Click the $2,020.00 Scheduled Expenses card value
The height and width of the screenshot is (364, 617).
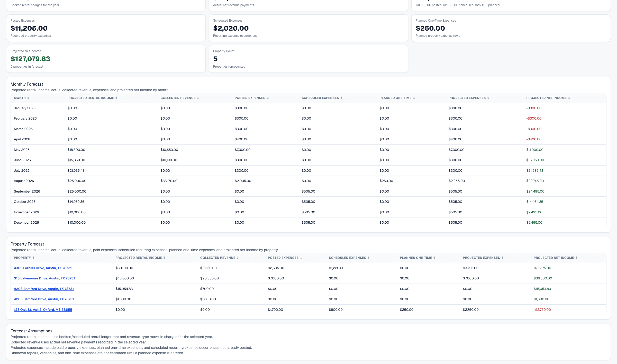click(x=231, y=28)
